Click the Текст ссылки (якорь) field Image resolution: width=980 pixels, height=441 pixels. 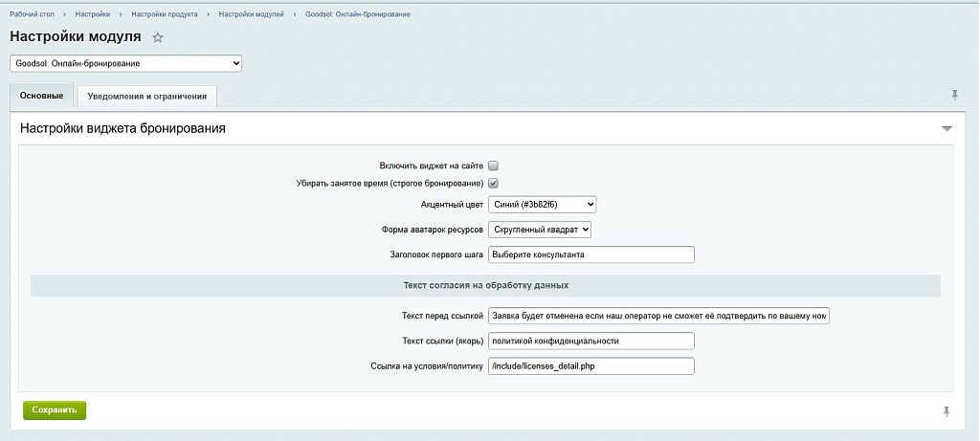(591, 342)
